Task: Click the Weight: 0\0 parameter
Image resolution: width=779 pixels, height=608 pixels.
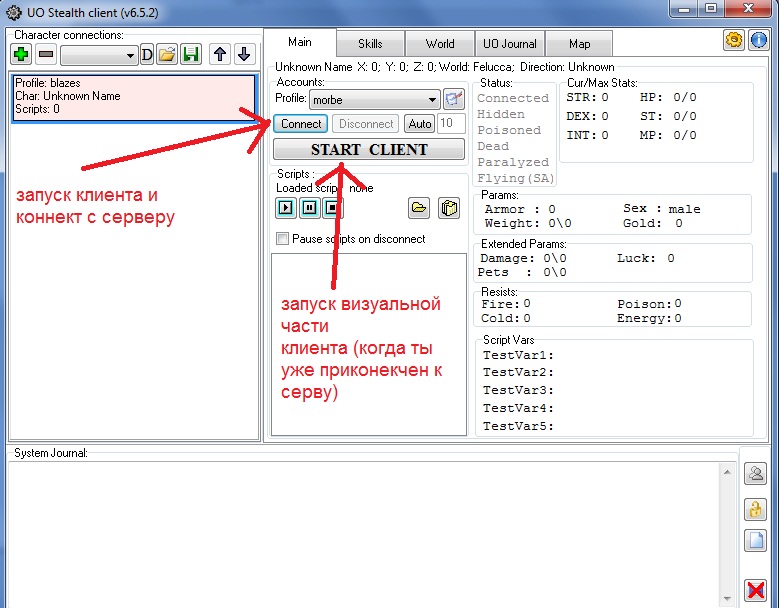Action: 528,224
